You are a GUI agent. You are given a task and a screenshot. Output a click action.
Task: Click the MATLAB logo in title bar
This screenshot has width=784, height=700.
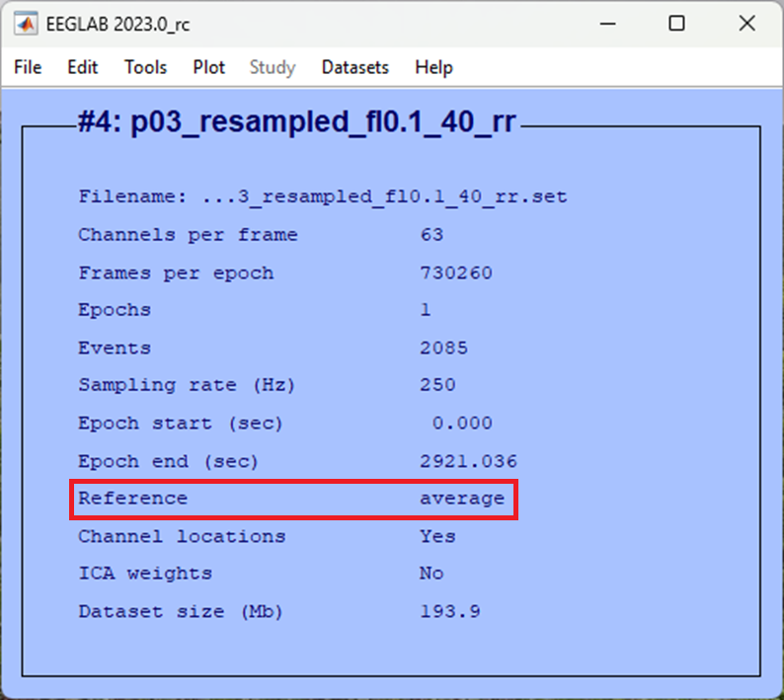click(x=29, y=24)
